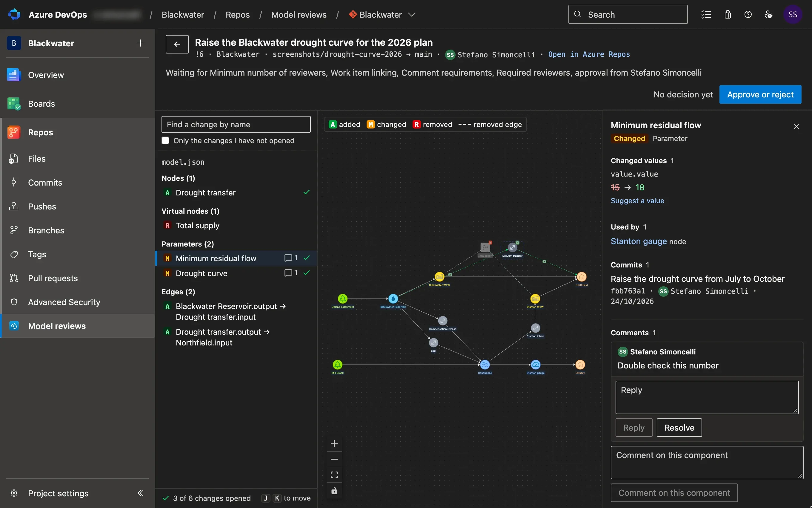Screen dimensions: 812x508
Task: Click the plus icon next to Blackwater project
Action: tap(141, 43)
